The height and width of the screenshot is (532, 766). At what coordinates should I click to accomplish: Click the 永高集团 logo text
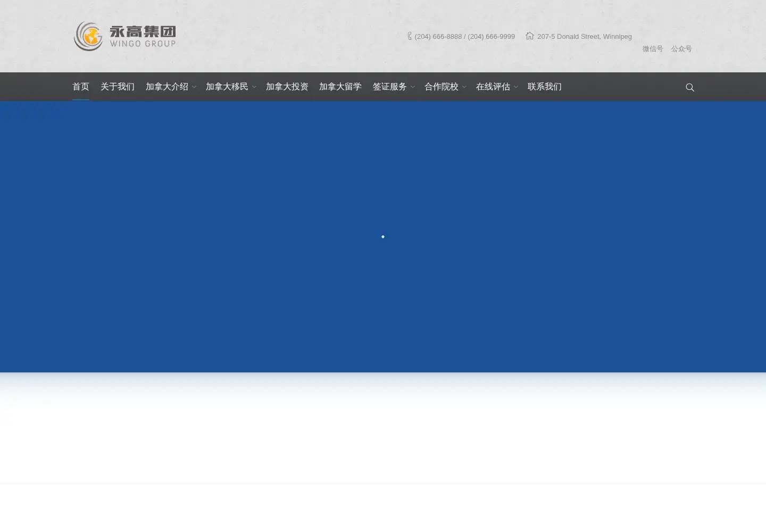coord(143,32)
